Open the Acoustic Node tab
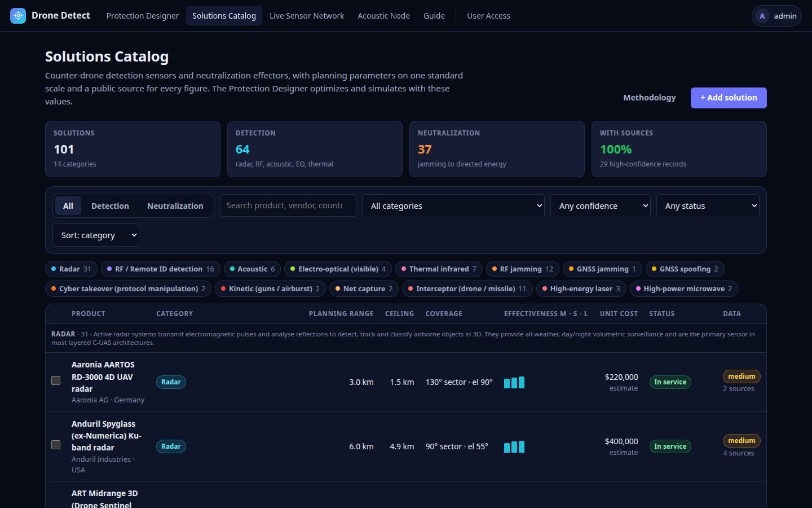Image resolution: width=812 pixels, height=508 pixels. [x=383, y=16]
